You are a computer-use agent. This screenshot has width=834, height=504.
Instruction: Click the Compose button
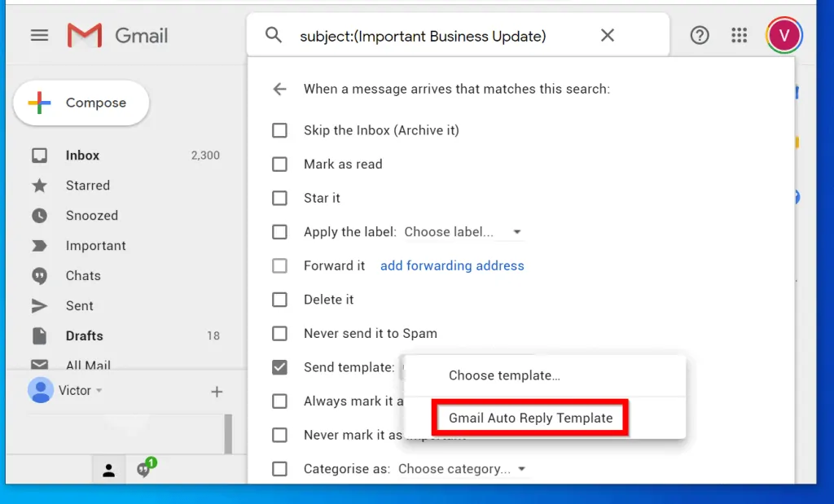pos(81,103)
